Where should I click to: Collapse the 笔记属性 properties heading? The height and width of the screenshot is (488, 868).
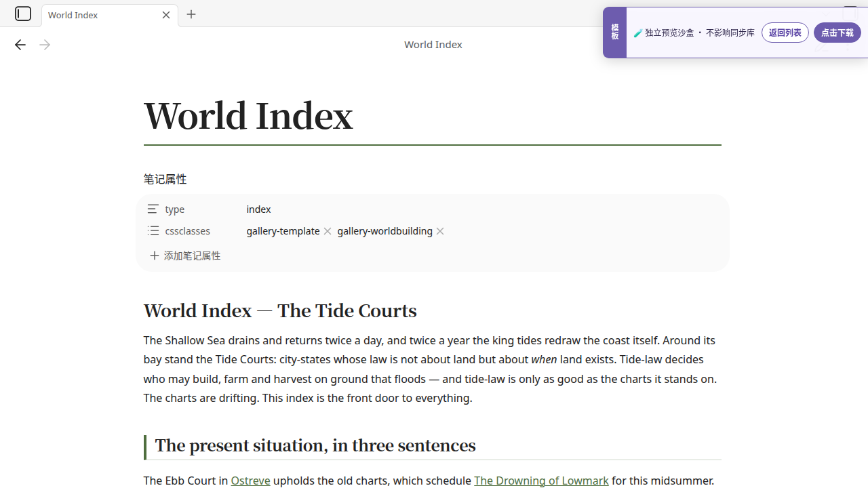(x=165, y=179)
